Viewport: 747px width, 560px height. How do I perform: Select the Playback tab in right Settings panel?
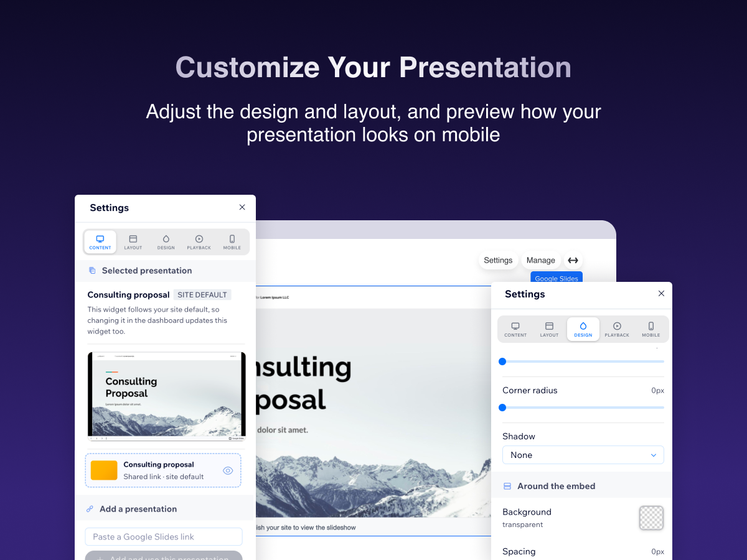tap(617, 329)
